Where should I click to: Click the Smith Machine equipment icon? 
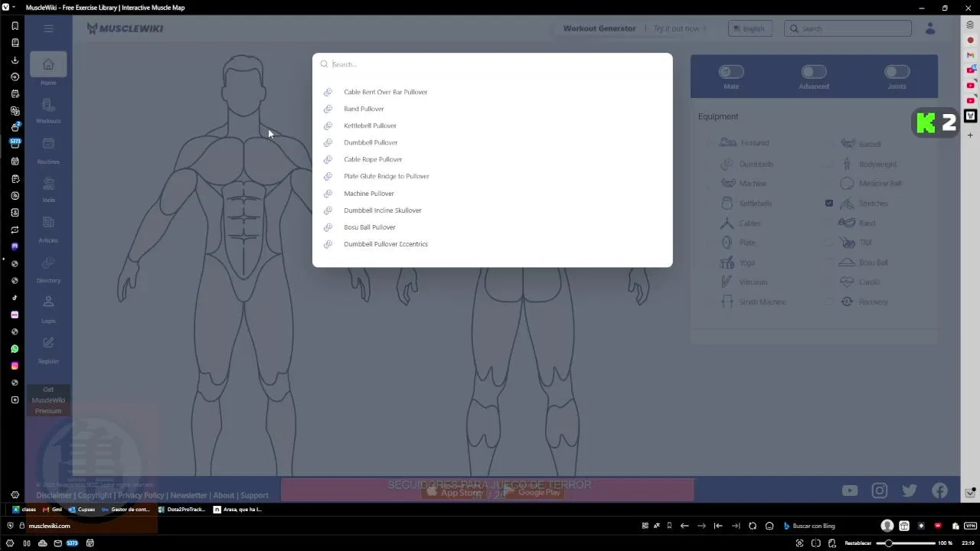(x=727, y=302)
